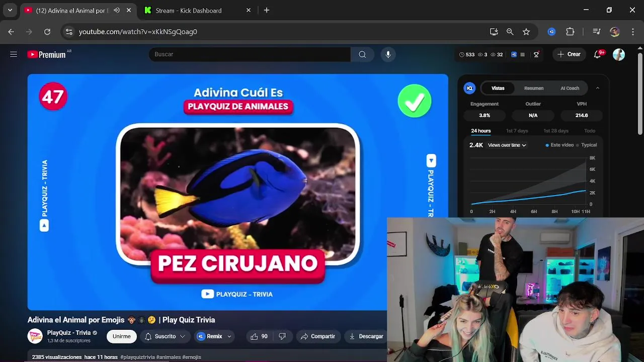Switch to the Stream - Kick Dashboard tab
Image resolution: width=644 pixels, height=362 pixels.
pos(196,11)
